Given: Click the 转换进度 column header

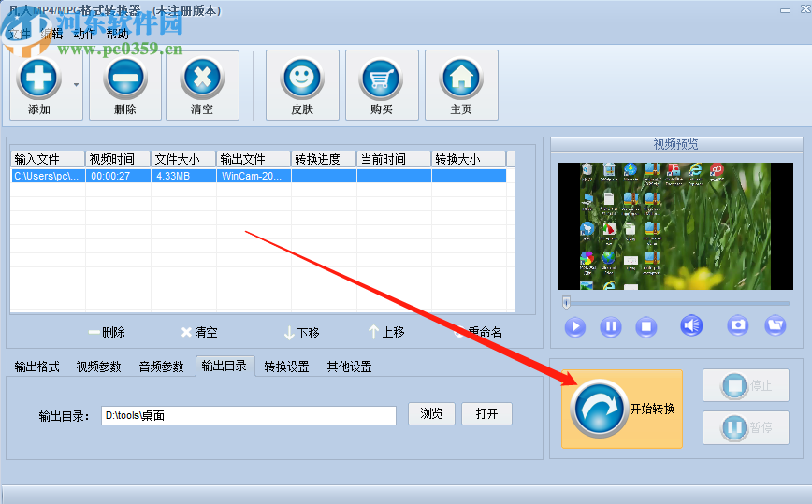Looking at the screenshot, I should 325,159.
